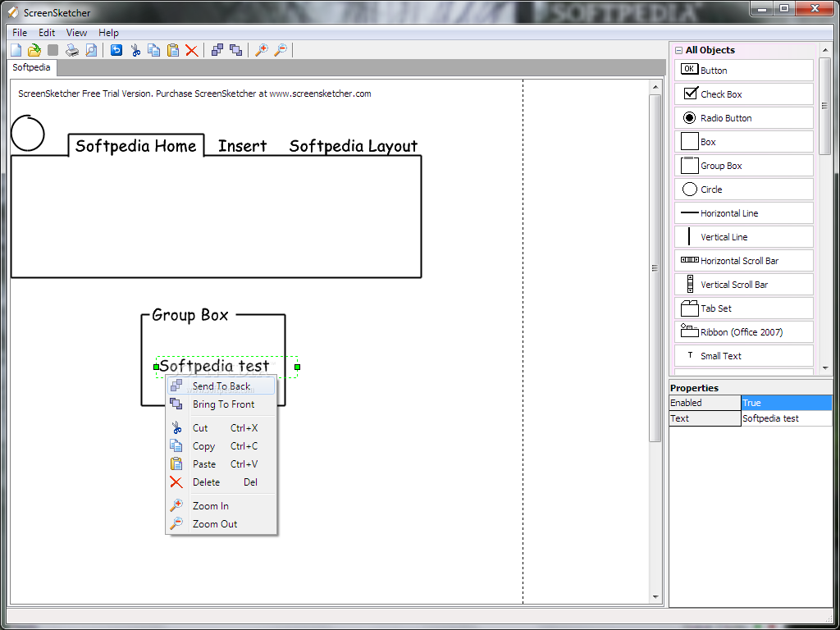840x630 pixels.
Task: Select the Check Box object in palette
Action: [x=743, y=94]
